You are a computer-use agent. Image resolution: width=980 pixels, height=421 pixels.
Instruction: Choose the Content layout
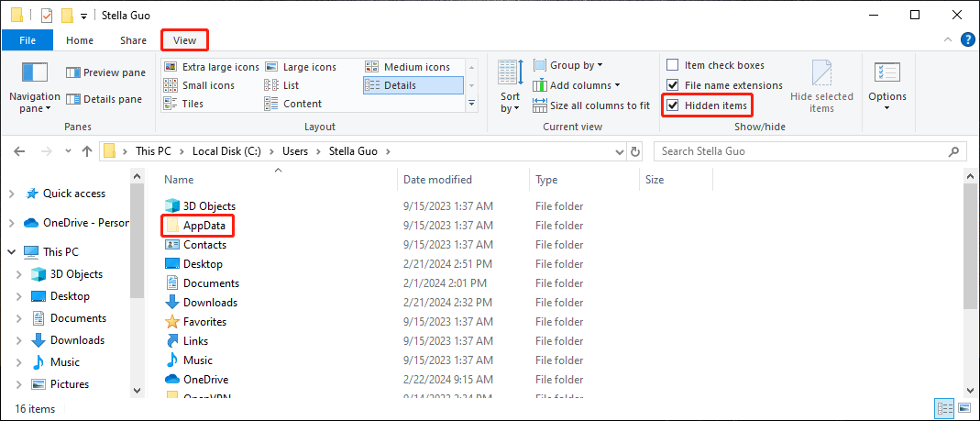(x=293, y=104)
